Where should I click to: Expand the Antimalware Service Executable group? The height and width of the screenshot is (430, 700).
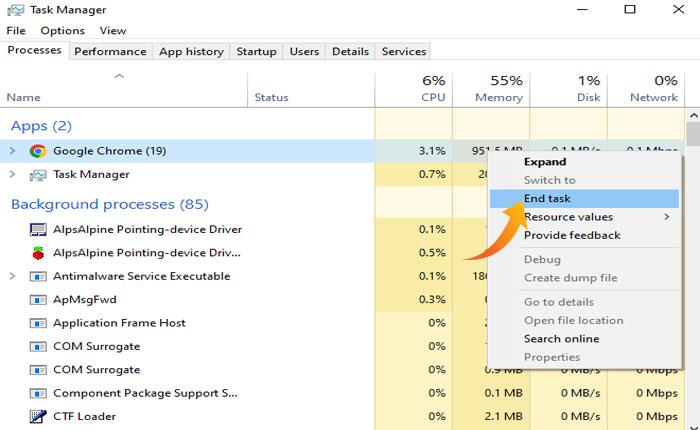[x=12, y=277]
